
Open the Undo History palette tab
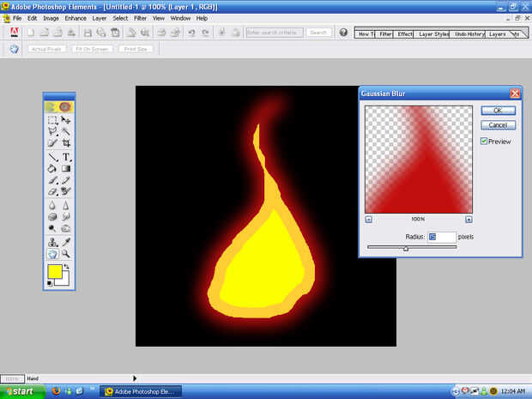pos(469,34)
